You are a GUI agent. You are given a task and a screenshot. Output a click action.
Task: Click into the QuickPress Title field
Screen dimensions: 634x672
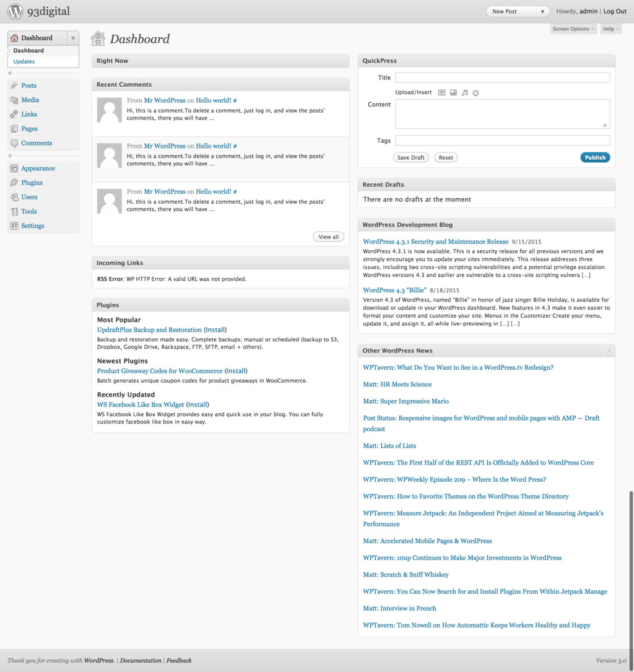[x=502, y=77]
